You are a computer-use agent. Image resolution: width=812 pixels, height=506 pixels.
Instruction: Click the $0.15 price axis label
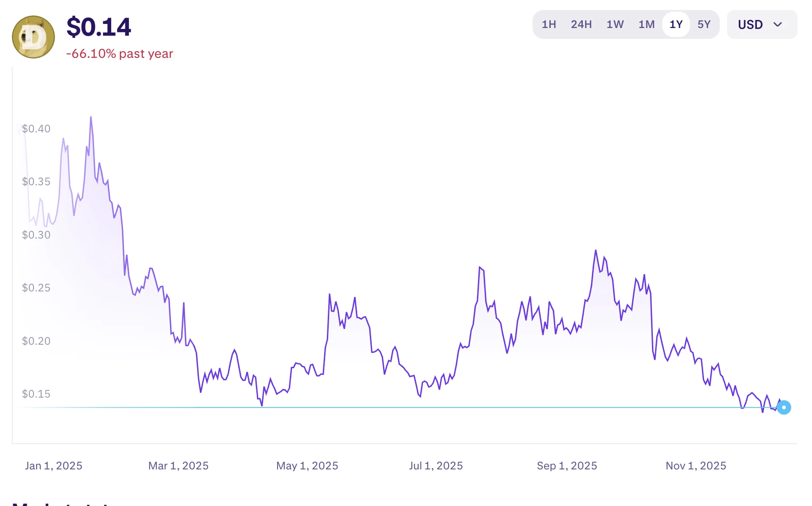(36, 394)
